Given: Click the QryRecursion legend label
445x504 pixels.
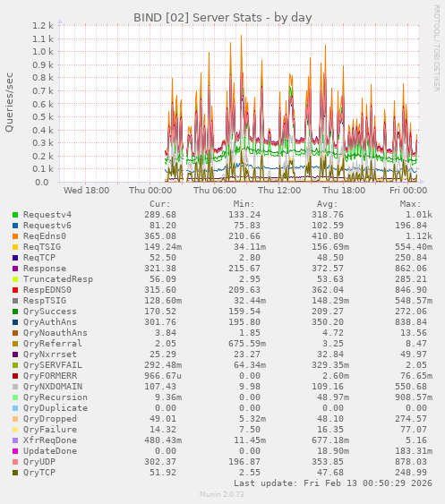Looking at the screenshot, I should (x=56, y=397).
